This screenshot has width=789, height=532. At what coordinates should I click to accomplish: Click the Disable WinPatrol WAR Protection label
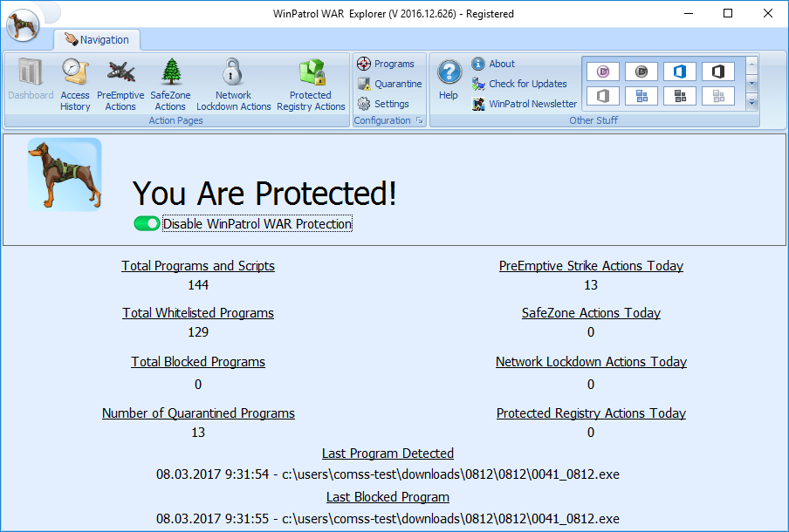[x=257, y=224]
